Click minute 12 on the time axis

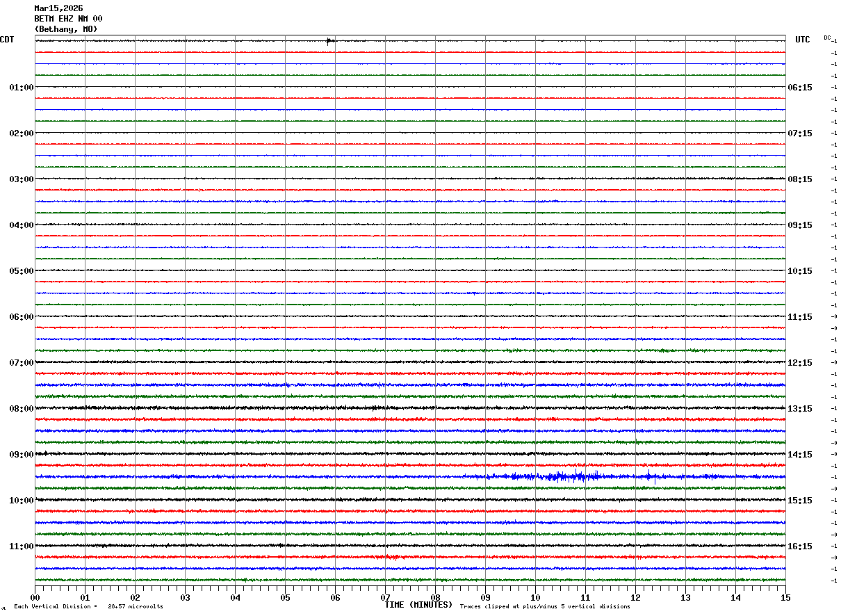(x=635, y=597)
